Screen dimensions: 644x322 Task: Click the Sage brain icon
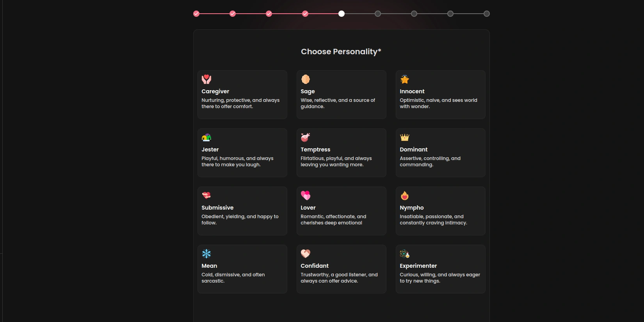pyautogui.click(x=306, y=79)
